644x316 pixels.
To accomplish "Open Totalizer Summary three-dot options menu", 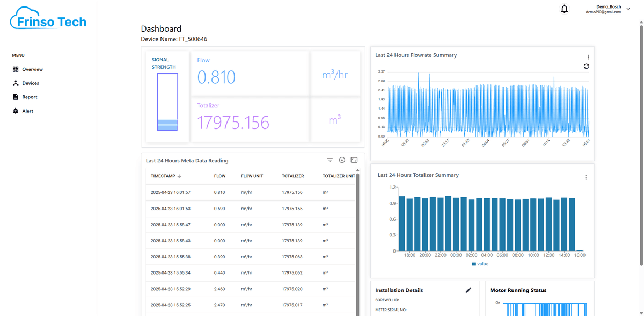I will click(586, 177).
